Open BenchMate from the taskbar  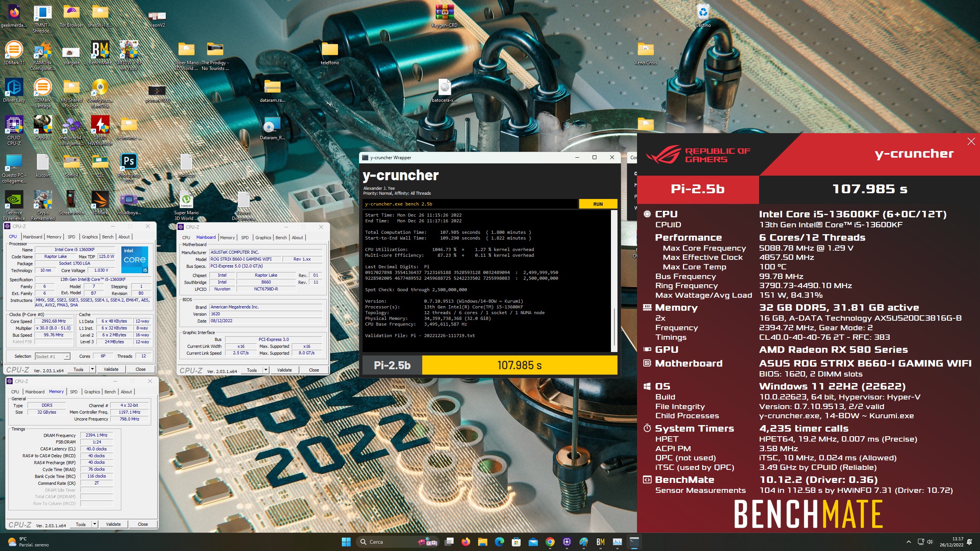pyautogui.click(x=600, y=542)
